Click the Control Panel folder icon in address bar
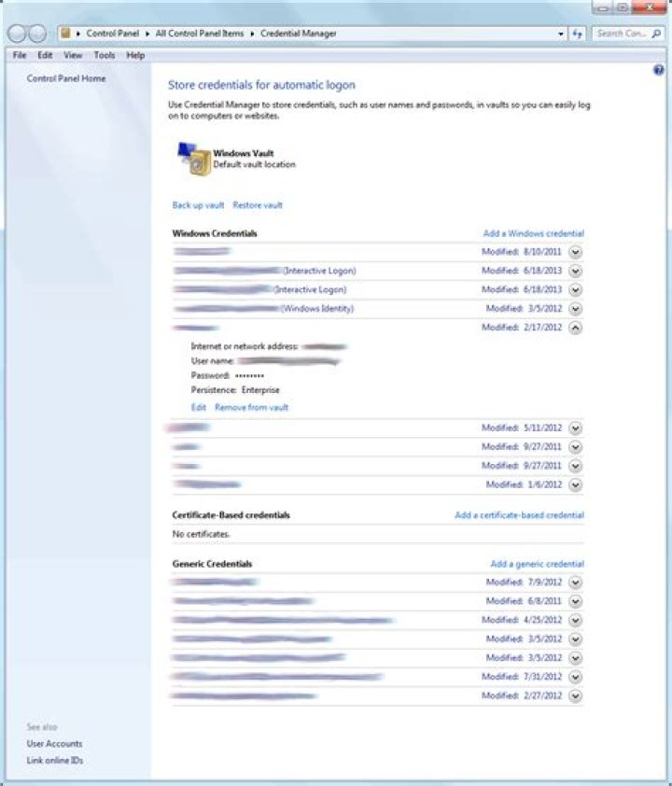The width and height of the screenshot is (672, 786). pos(65,34)
